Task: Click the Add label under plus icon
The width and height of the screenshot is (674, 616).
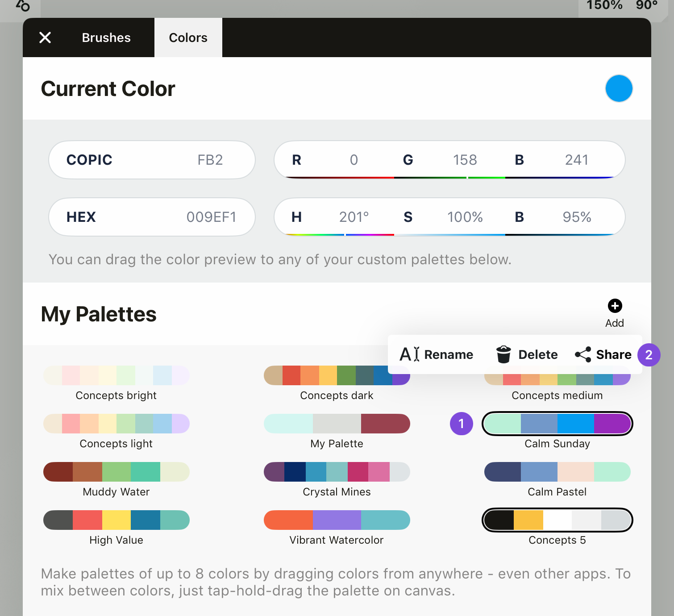Action: 615,323
